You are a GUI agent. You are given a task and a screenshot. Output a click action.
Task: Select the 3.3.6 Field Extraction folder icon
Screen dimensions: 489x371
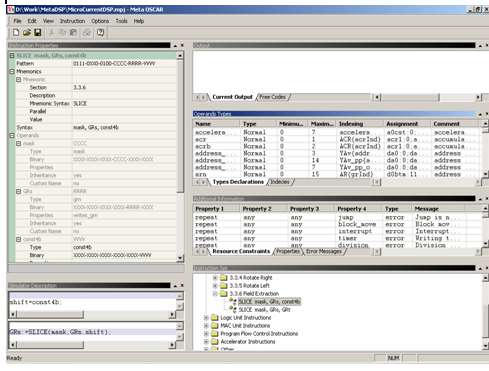tap(224, 294)
